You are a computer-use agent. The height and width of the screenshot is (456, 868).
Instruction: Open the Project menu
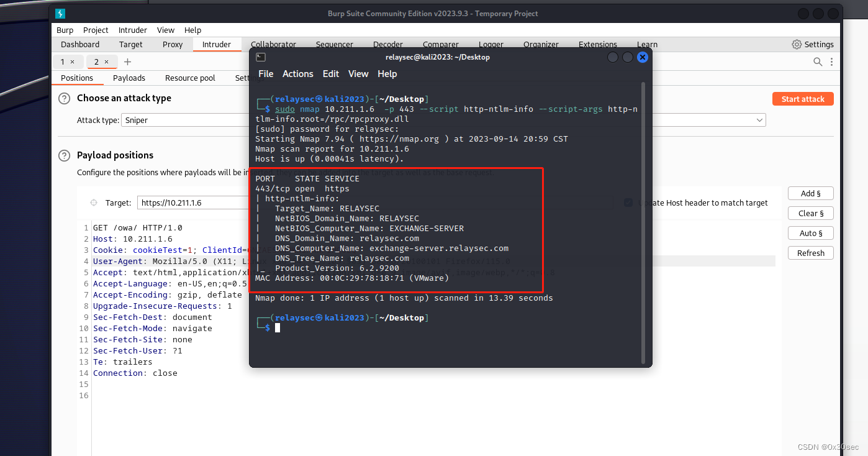point(96,30)
